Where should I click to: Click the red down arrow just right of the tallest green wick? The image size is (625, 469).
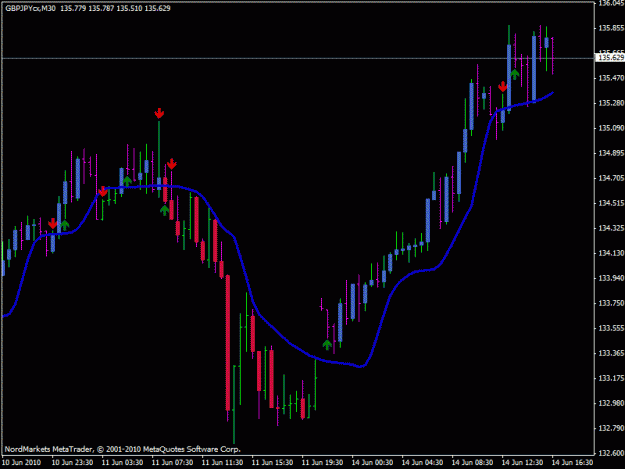(x=171, y=164)
